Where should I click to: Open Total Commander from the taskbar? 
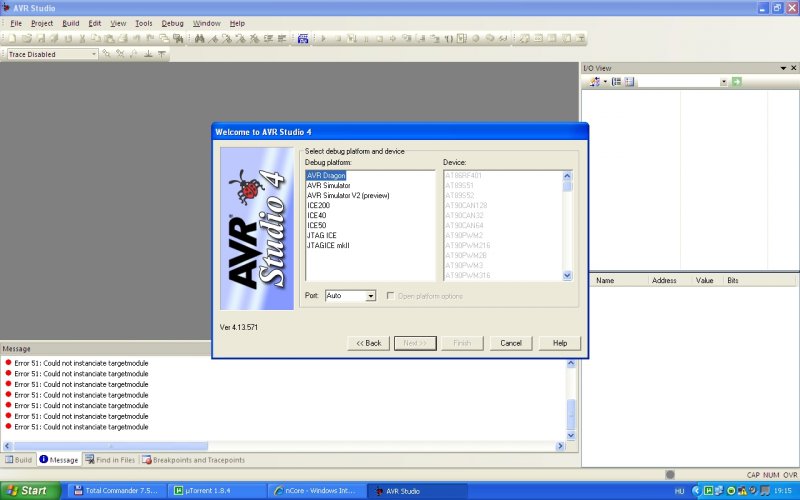pyautogui.click(x=117, y=491)
